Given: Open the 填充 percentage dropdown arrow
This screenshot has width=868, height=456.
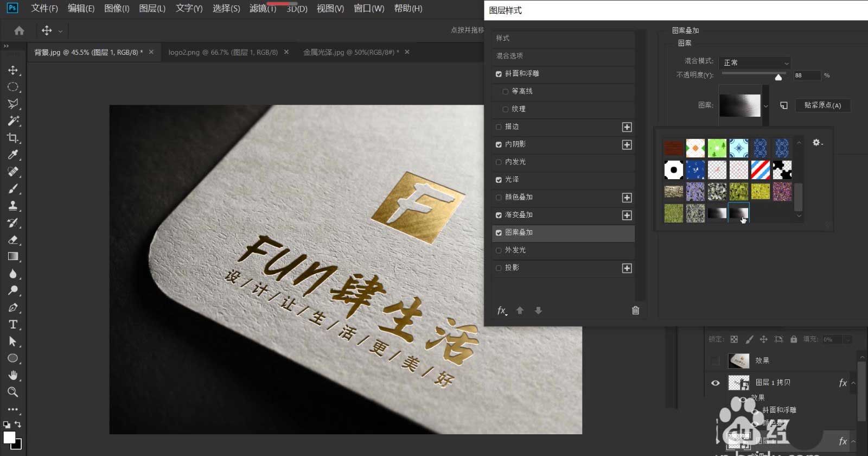Looking at the screenshot, I should pyautogui.click(x=848, y=340).
